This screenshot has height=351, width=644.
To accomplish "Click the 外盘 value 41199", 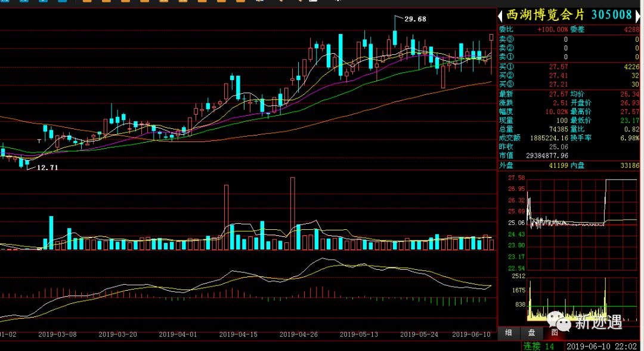I will coord(559,165).
